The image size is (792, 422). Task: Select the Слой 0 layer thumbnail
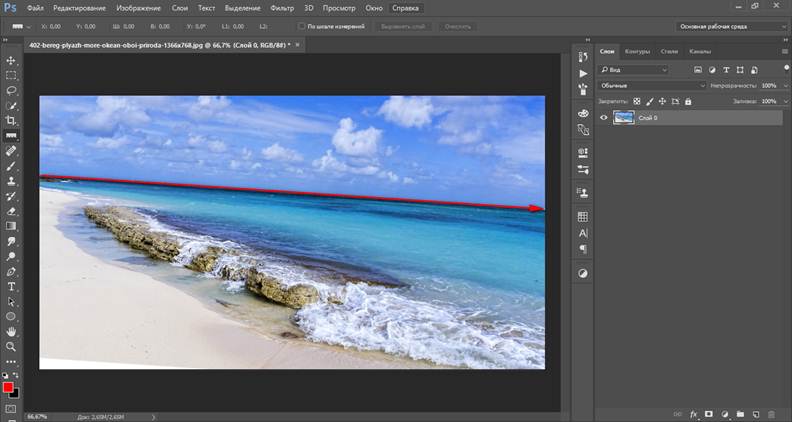[x=624, y=118]
